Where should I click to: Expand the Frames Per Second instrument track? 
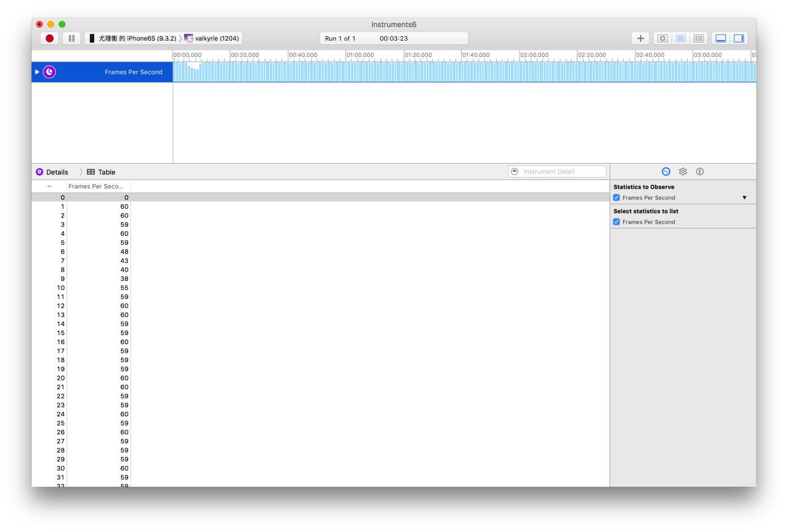(37, 72)
